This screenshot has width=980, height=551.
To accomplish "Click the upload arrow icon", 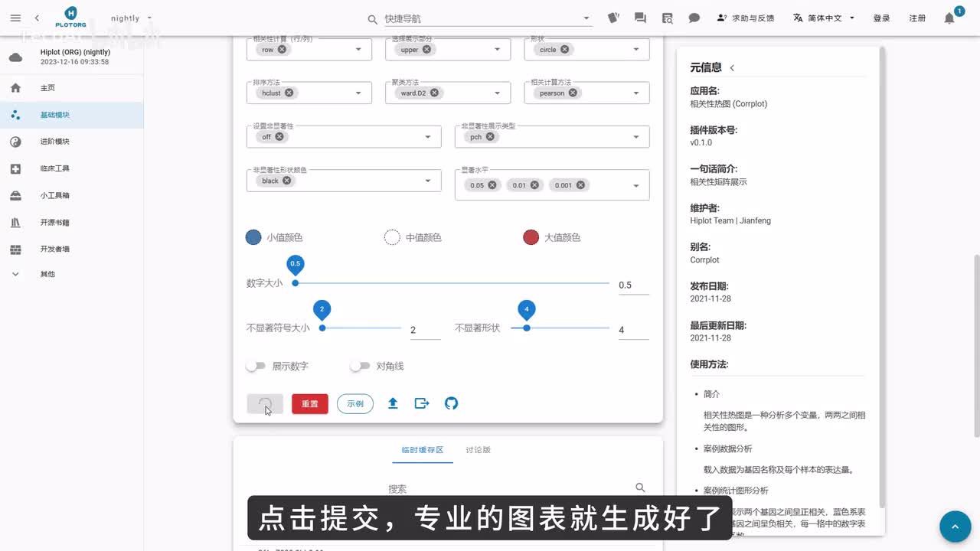I will tap(393, 403).
